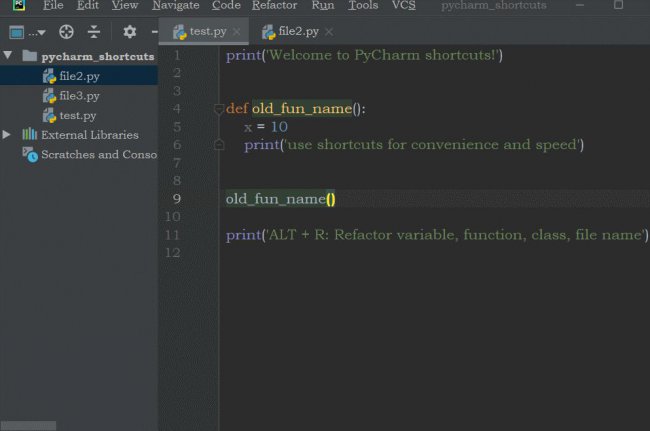The image size is (650, 431).
Task: Close the test.py tab
Action: tap(237, 32)
